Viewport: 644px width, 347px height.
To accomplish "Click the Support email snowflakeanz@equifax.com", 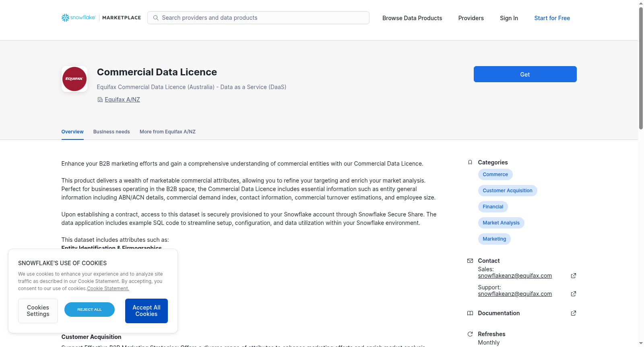I will 515,294.
